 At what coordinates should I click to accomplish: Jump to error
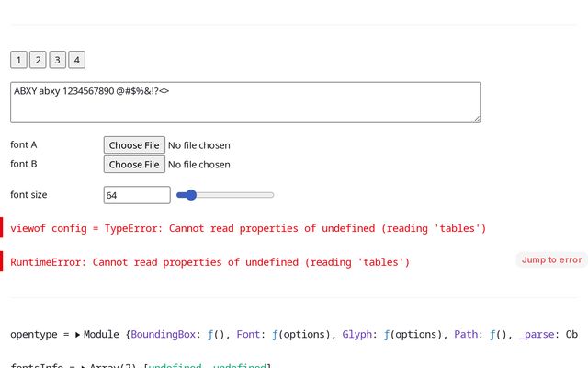(551, 259)
